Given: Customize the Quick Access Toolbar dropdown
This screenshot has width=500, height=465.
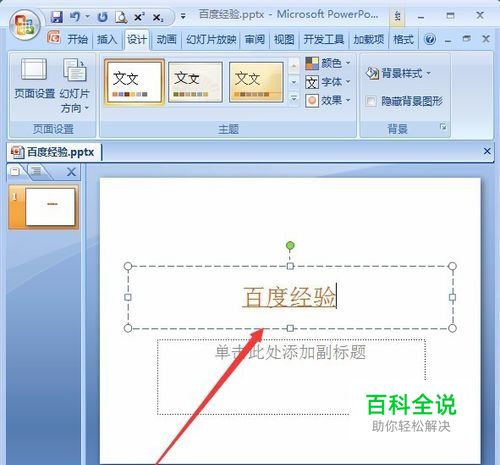Looking at the screenshot, I should pyautogui.click(x=183, y=15).
